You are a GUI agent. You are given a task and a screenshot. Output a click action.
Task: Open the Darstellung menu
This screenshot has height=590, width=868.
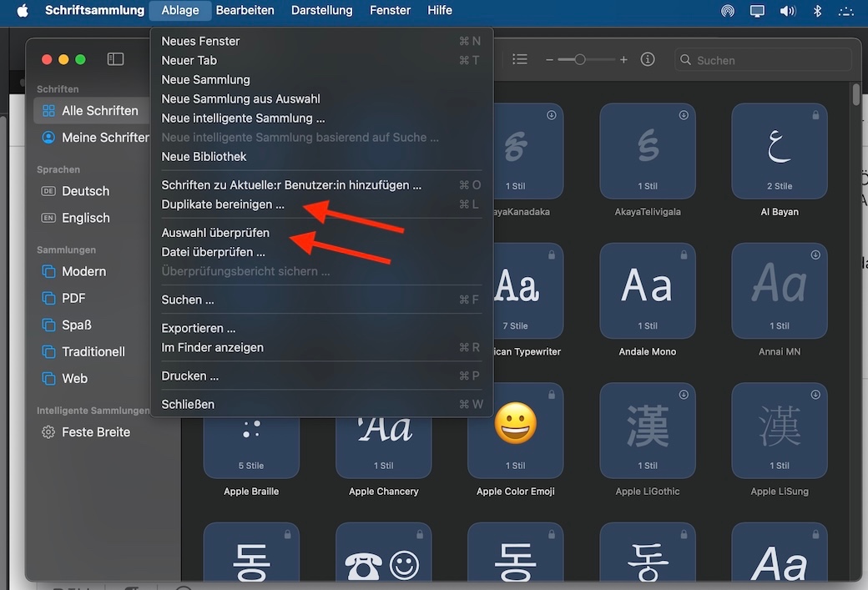[x=321, y=11]
